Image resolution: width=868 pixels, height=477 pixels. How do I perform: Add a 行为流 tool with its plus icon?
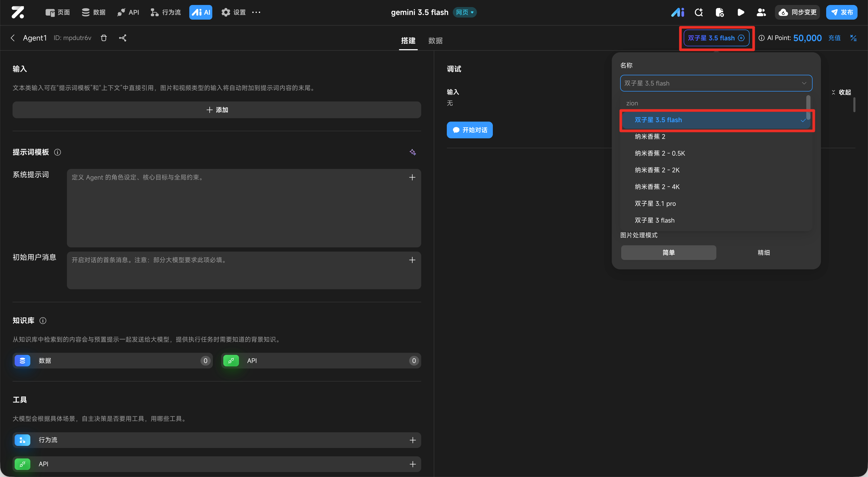coord(413,440)
